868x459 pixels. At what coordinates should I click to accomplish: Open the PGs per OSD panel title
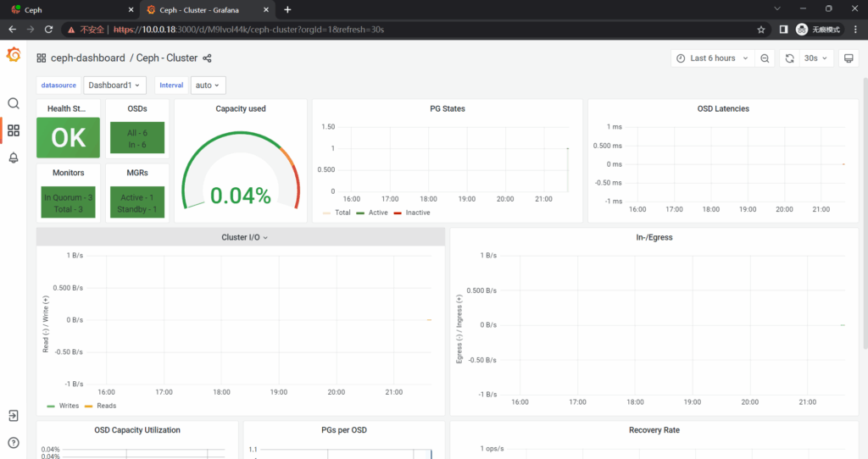[344, 429]
